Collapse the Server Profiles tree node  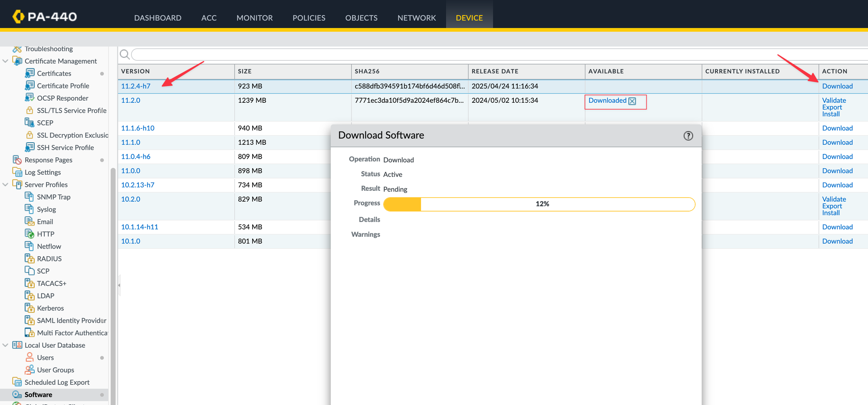pos(6,185)
